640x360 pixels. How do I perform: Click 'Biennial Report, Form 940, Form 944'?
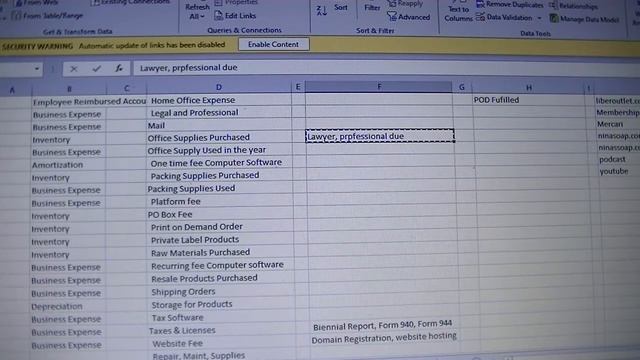tap(382, 325)
